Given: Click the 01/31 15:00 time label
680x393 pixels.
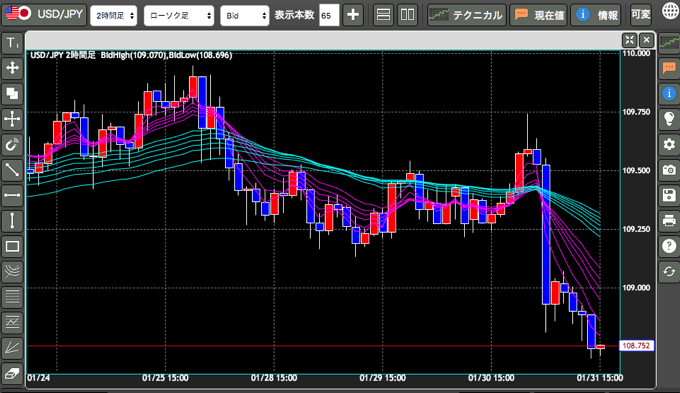Looking at the screenshot, I should click(x=600, y=378).
